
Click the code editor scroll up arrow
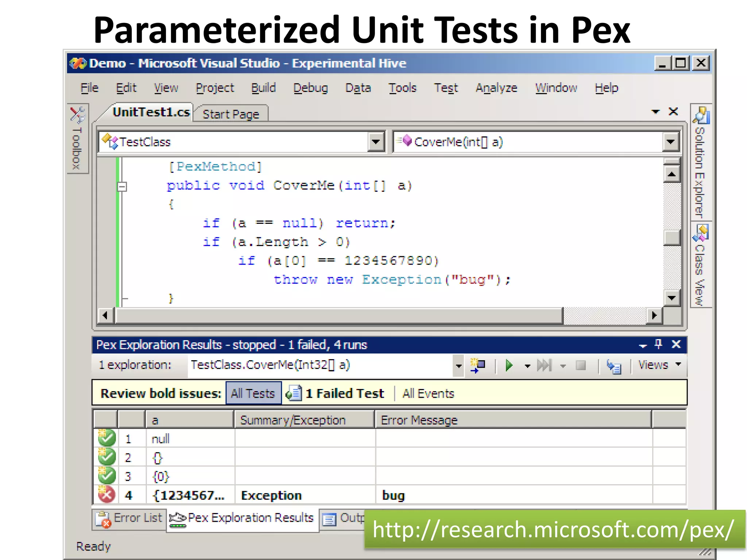[671, 174]
